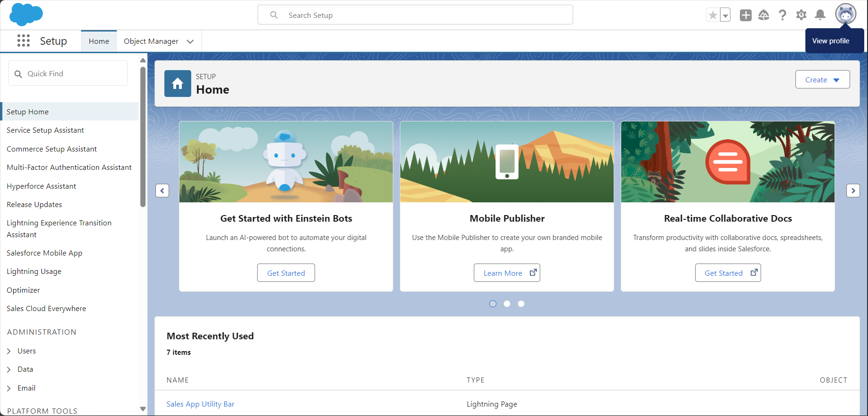Switch to the Home tab

click(x=99, y=41)
